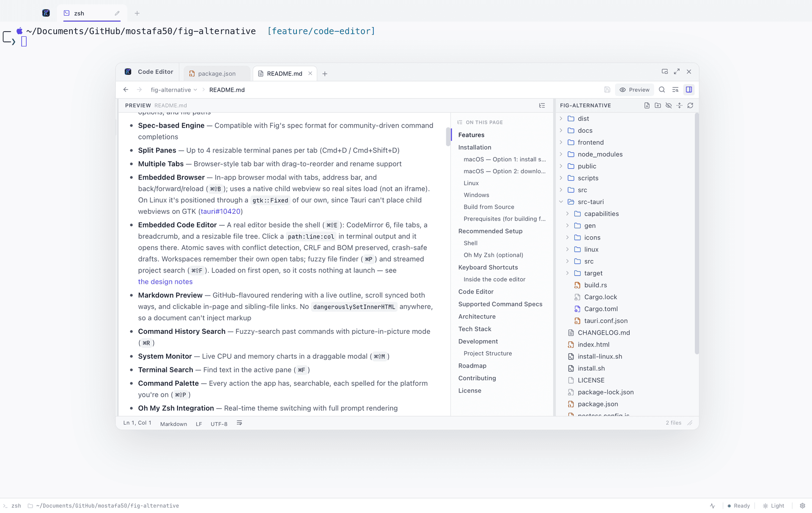Select the zsh terminal tab
812x513 pixels.
coord(92,14)
